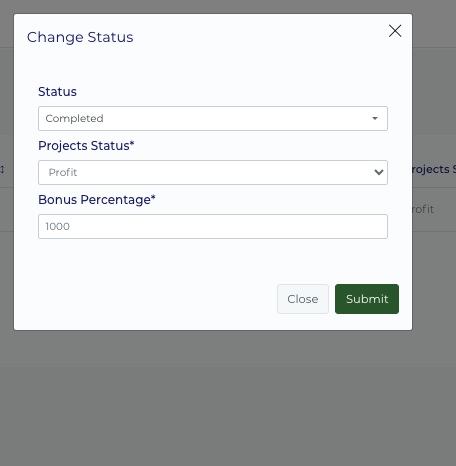This screenshot has height=466, width=456.
Task: Click the small caret arrow in the Status box
Action: pyautogui.click(x=375, y=118)
